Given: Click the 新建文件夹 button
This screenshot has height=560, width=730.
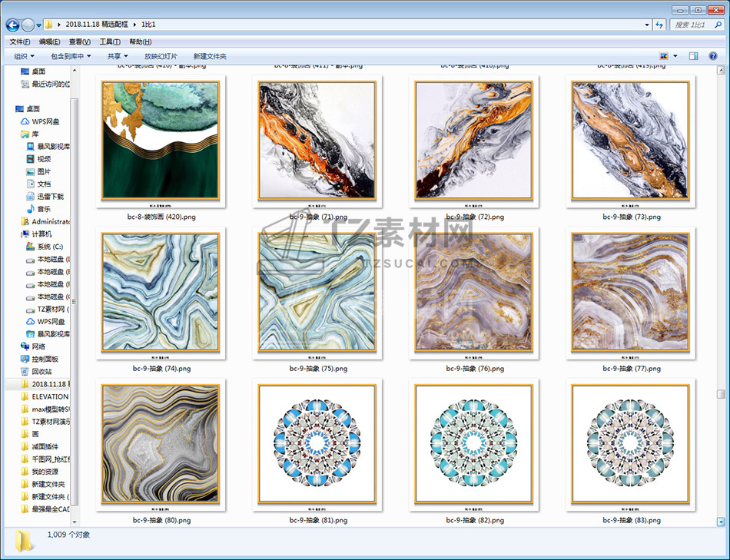Looking at the screenshot, I should (x=210, y=56).
